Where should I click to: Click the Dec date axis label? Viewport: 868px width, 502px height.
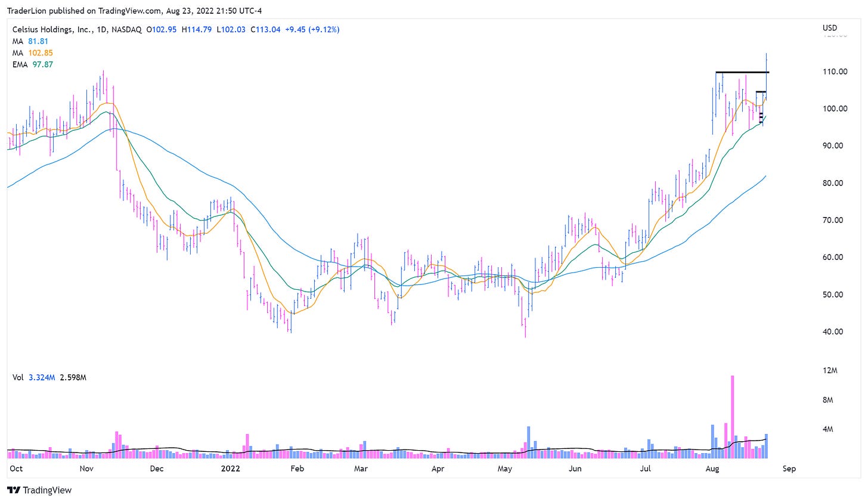click(x=156, y=469)
